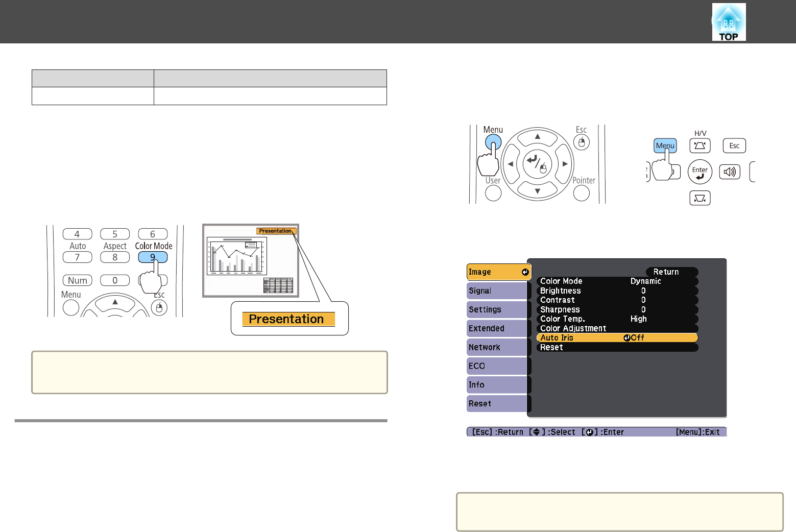Click the up arrow on remote dial
Image resolution: width=796 pixels, height=532 pixels.
(x=538, y=136)
